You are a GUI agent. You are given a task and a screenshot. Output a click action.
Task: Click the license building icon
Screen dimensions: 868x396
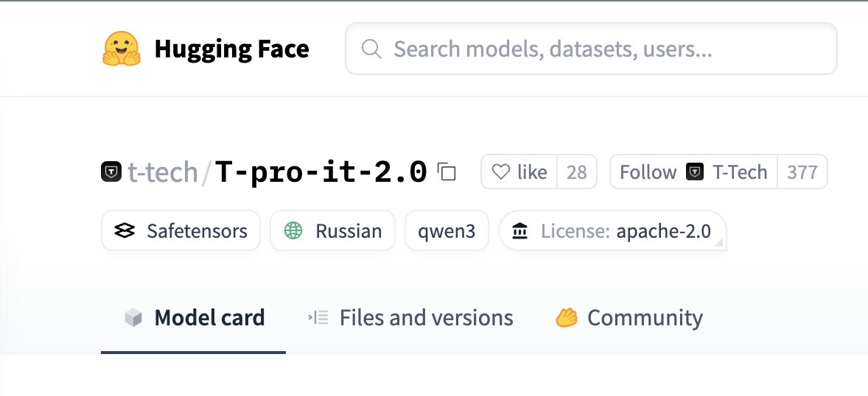coord(519,230)
